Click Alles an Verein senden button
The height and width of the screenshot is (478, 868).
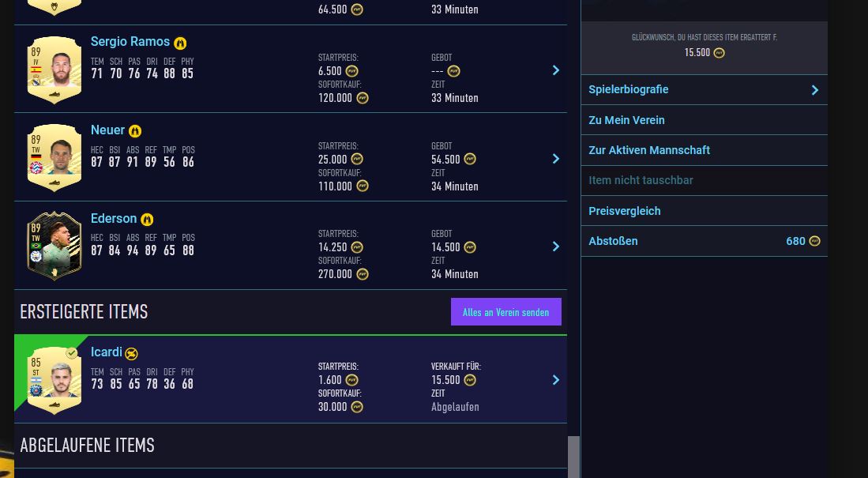506,312
